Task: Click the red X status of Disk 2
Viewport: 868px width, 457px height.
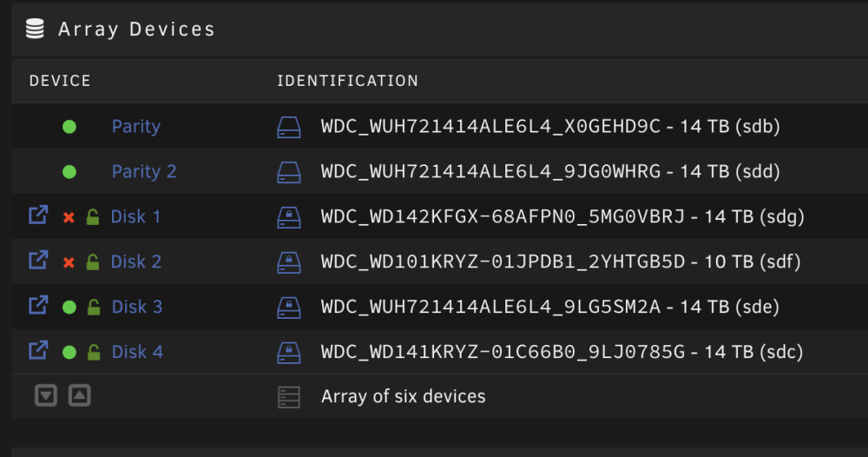Action: coord(69,262)
